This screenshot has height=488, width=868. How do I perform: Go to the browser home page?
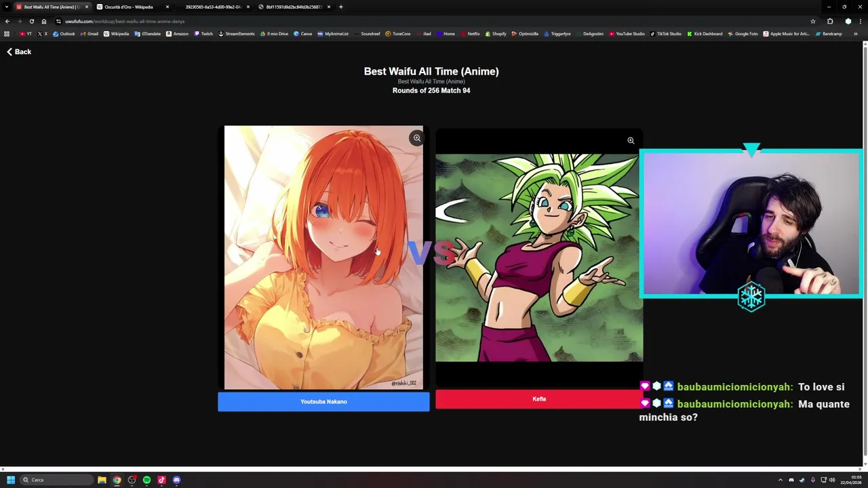(x=44, y=21)
